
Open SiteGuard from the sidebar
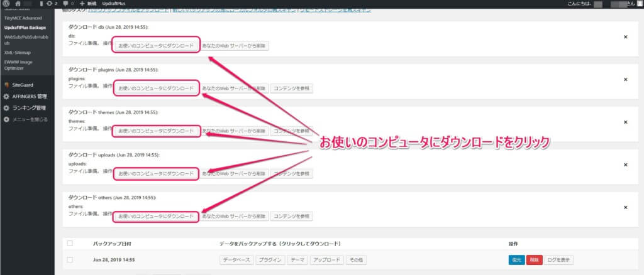[x=24, y=85]
